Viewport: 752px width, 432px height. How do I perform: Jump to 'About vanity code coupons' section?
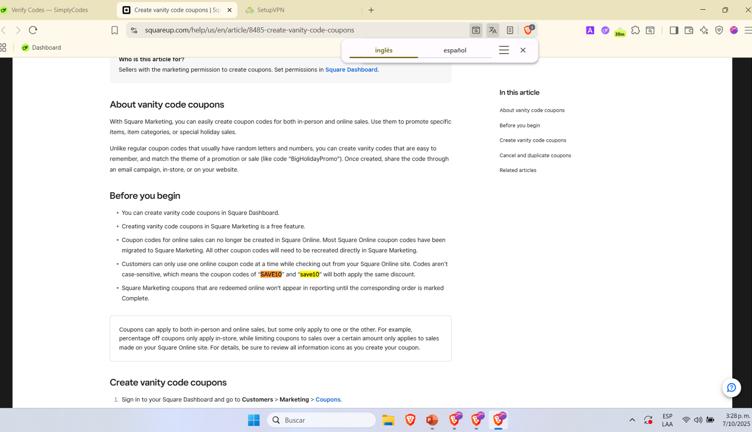532,110
